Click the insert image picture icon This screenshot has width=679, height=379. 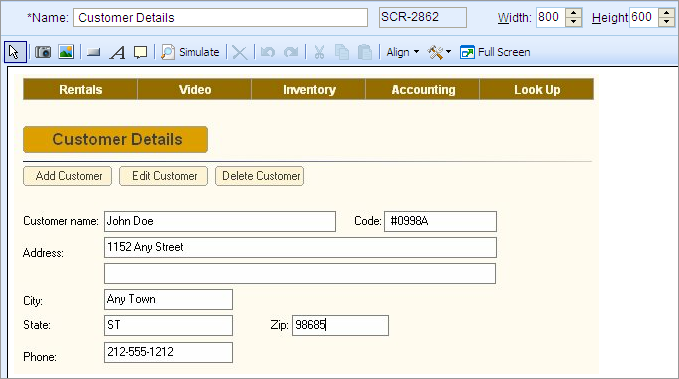[x=66, y=52]
